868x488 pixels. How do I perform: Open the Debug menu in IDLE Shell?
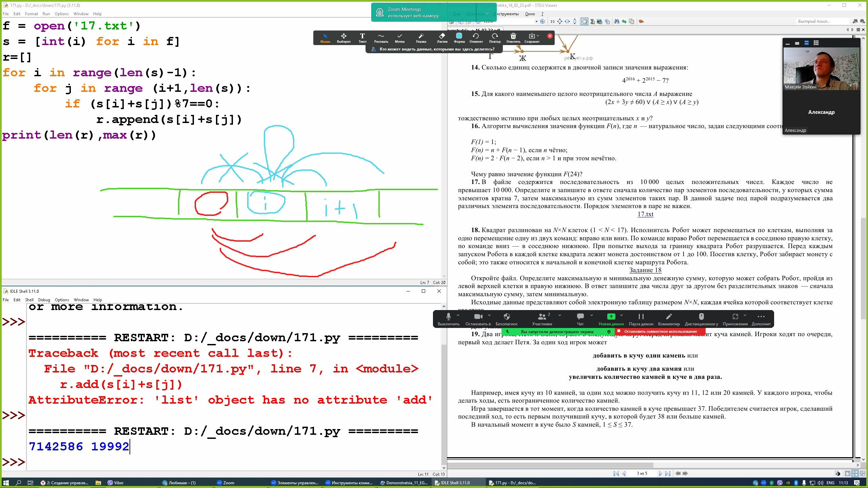coord(44,300)
